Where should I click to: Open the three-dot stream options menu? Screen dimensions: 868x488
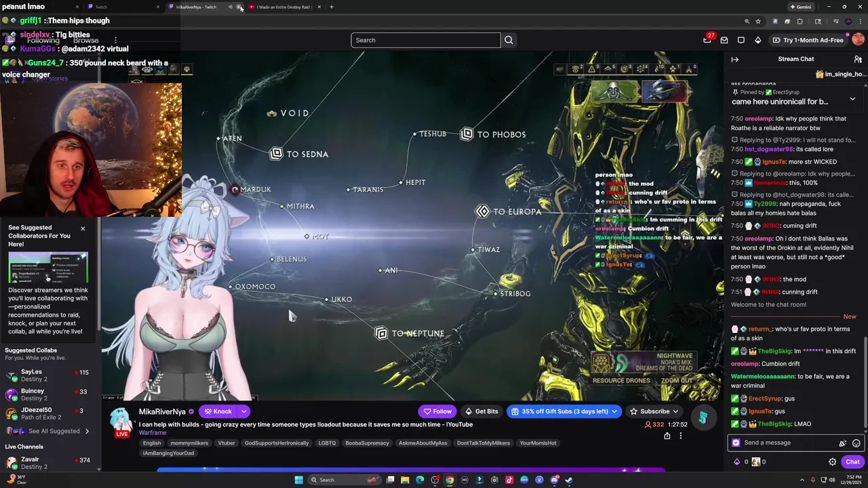681,436
